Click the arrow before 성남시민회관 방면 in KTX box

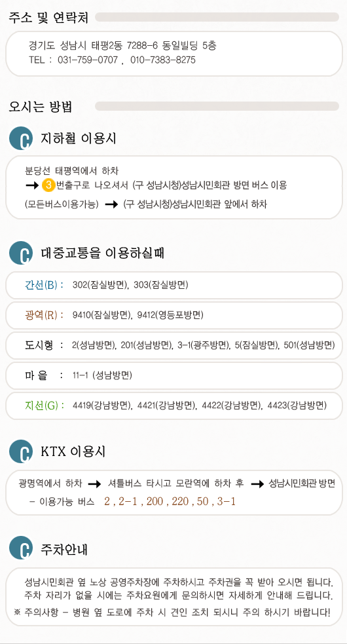click(257, 485)
